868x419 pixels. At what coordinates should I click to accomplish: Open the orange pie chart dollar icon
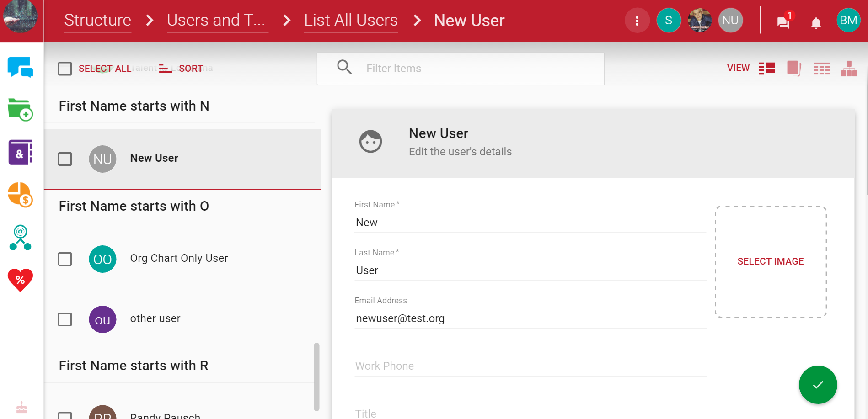click(x=20, y=195)
